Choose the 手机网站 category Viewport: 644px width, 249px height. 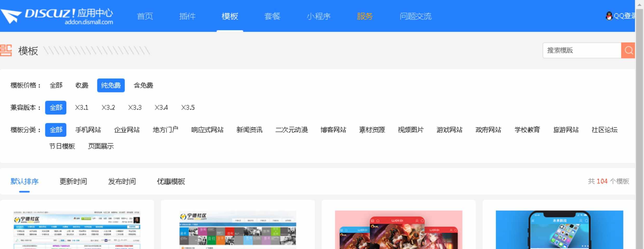[x=88, y=130]
